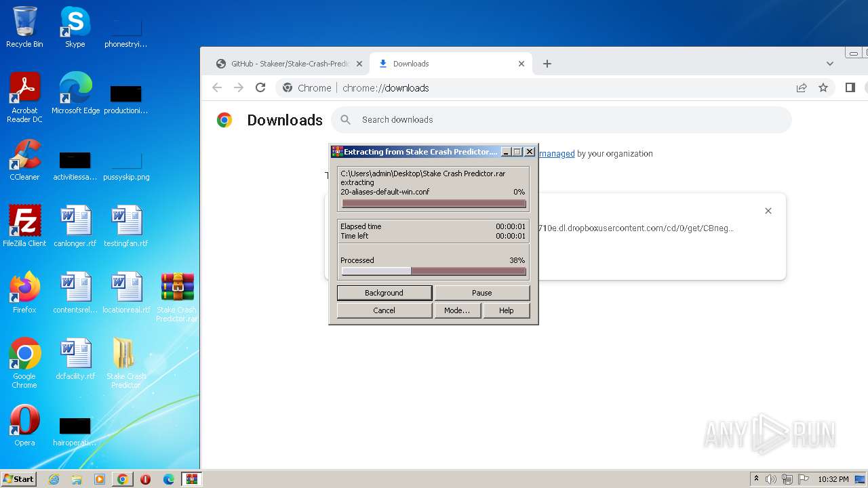Close the GitHub tab
This screenshot has width=868, height=488.
click(x=359, y=64)
